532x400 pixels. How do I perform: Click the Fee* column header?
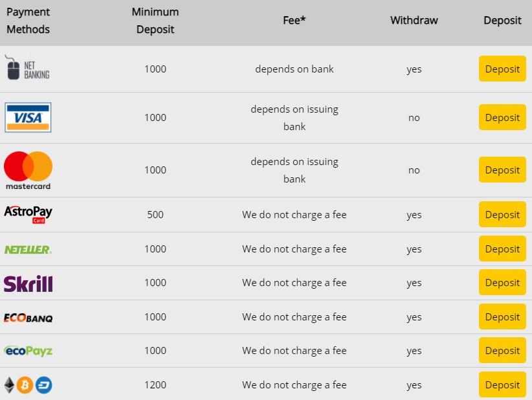pos(294,20)
